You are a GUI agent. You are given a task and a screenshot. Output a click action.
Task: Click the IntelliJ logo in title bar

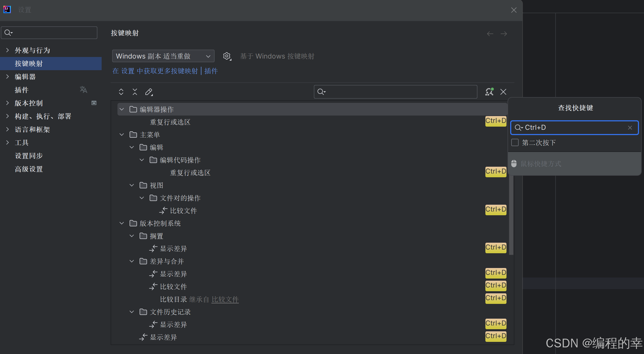[x=7, y=9]
